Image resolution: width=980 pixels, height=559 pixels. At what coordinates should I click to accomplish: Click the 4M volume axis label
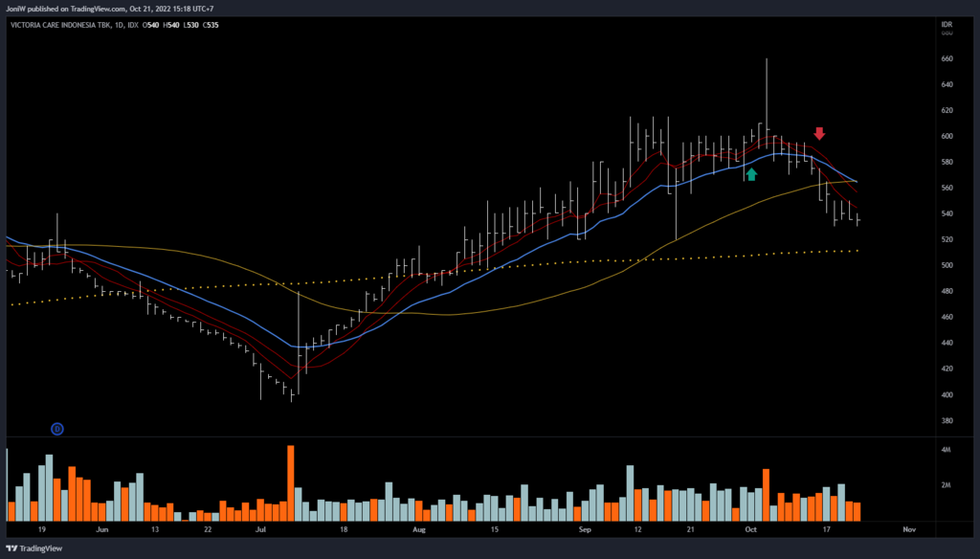pos(946,450)
